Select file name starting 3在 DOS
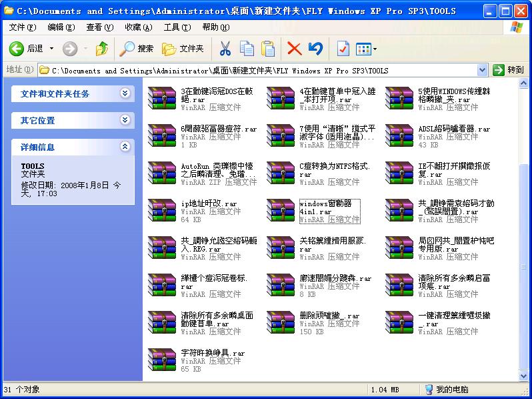 tap(217, 95)
